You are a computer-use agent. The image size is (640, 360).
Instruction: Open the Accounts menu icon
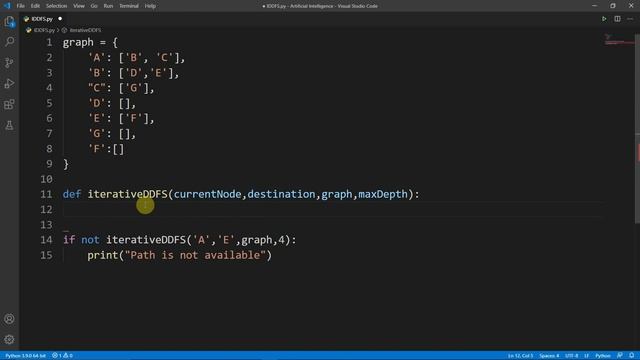pyautogui.click(x=9, y=319)
